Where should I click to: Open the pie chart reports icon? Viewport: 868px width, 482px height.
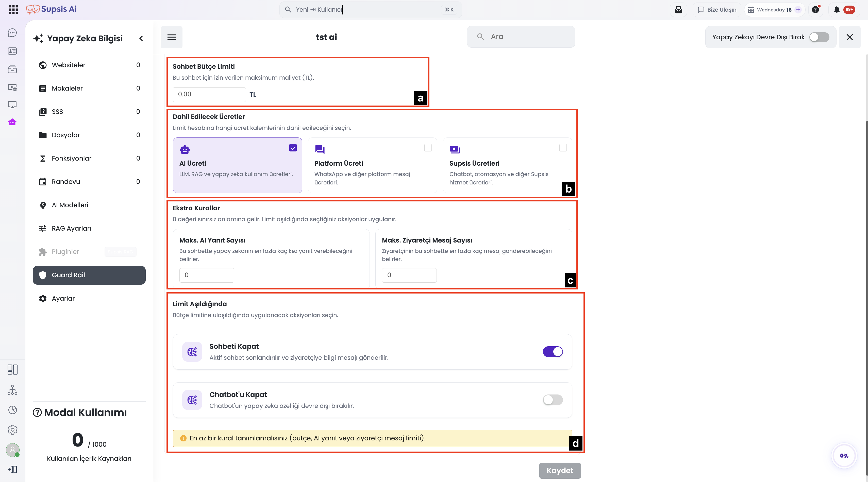(x=12, y=410)
